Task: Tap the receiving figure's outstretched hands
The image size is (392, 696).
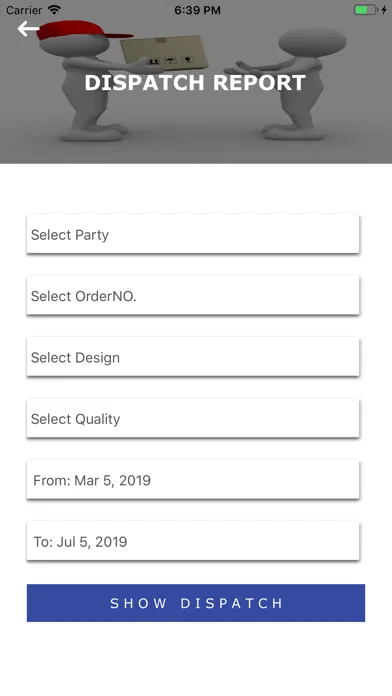Action: pyautogui.click(x=249, y=69)
